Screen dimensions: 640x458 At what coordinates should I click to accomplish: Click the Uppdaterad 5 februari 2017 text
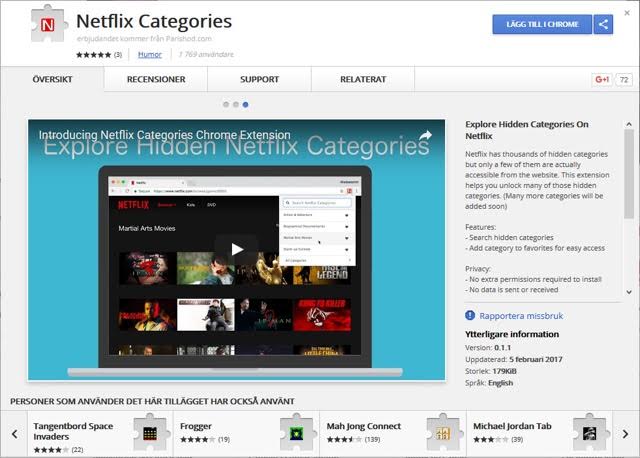(513, 359)
